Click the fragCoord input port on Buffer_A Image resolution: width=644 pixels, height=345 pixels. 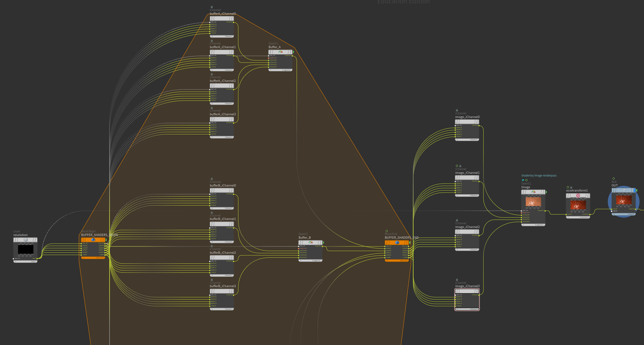pos(269,58)
